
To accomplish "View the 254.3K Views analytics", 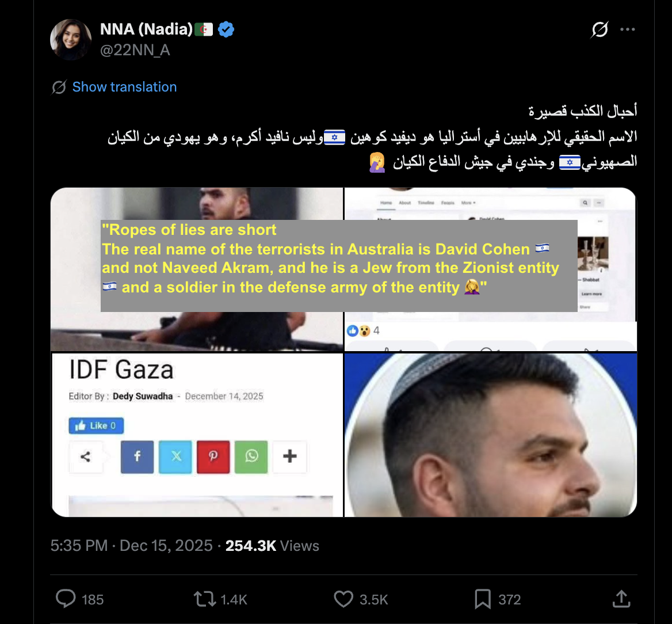I will point(272,546).
